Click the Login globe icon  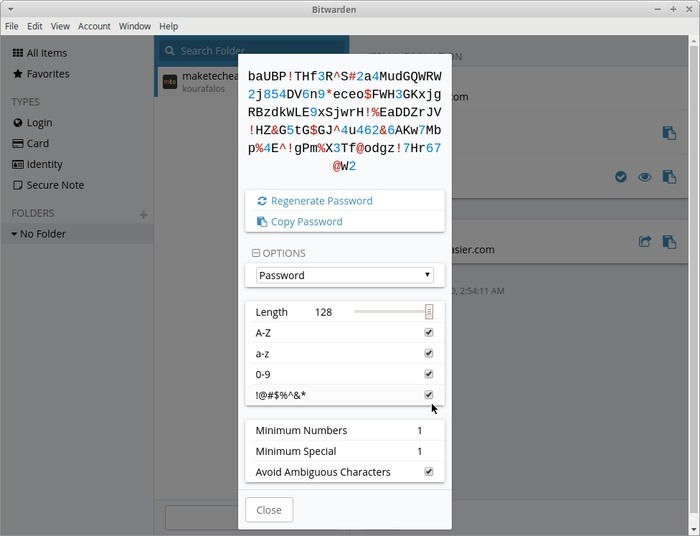point(18,123)
